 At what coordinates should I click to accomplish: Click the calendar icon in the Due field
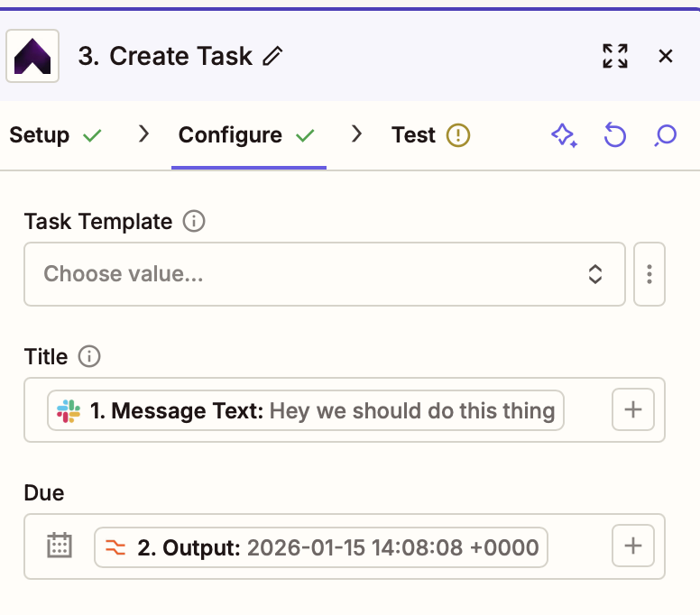click(x=60, y=546)
